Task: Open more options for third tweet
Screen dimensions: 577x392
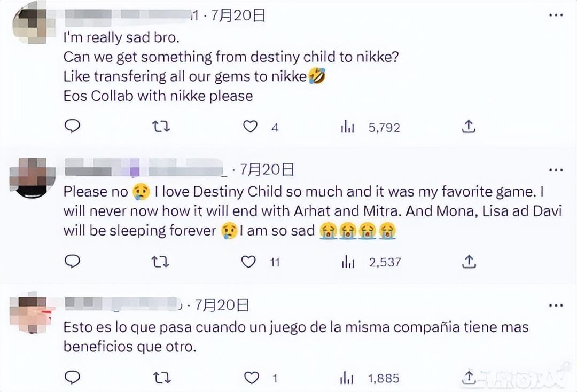Action: pyautogui.click(x=556, y=305)
